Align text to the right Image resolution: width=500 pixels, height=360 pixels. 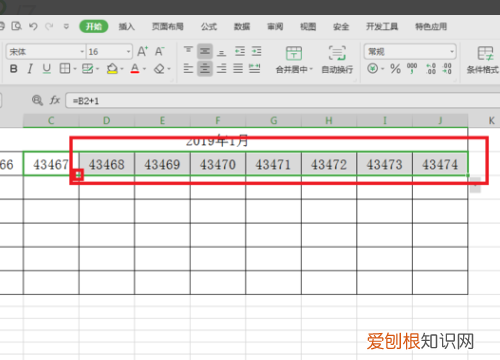(x=221, y=69)
